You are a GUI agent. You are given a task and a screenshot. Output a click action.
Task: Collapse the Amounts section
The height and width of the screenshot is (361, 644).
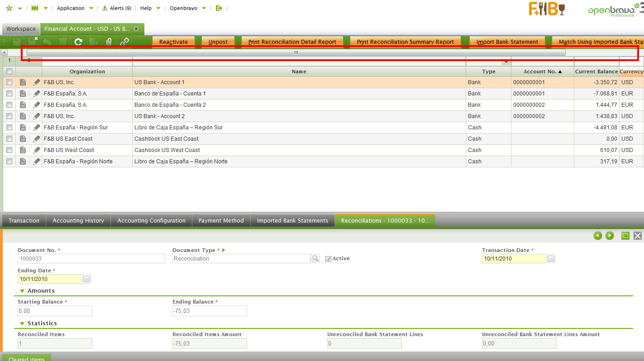[x=22, y=291]
